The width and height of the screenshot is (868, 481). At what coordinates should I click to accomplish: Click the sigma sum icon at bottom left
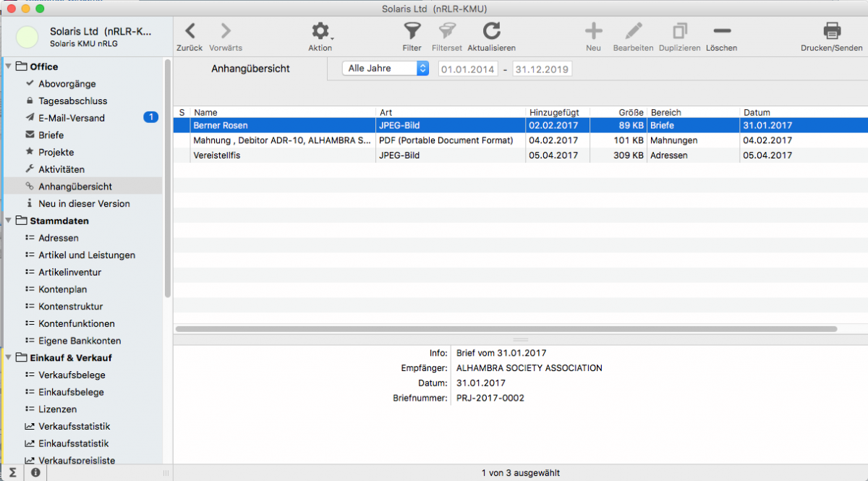click(12, 473)
